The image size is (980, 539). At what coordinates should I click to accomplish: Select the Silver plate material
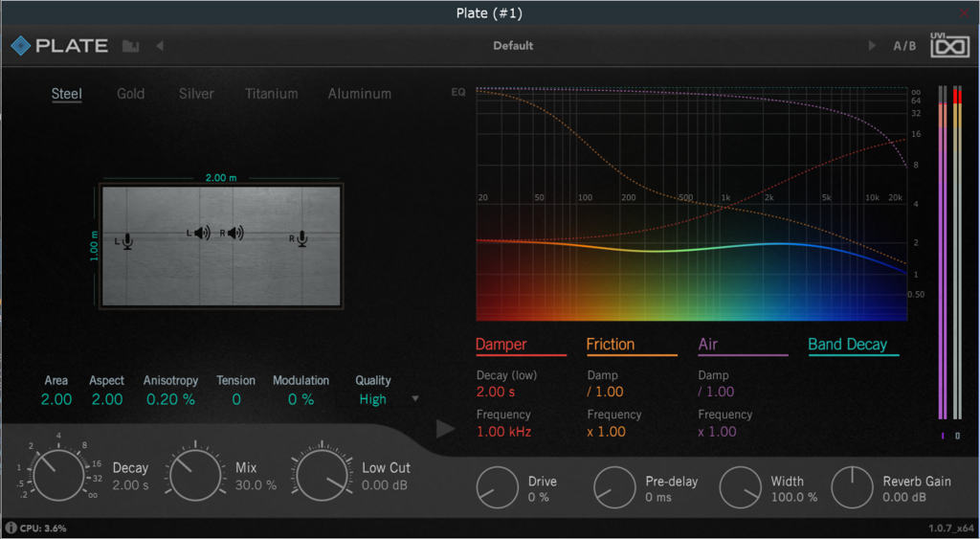(x=196, y=94)
